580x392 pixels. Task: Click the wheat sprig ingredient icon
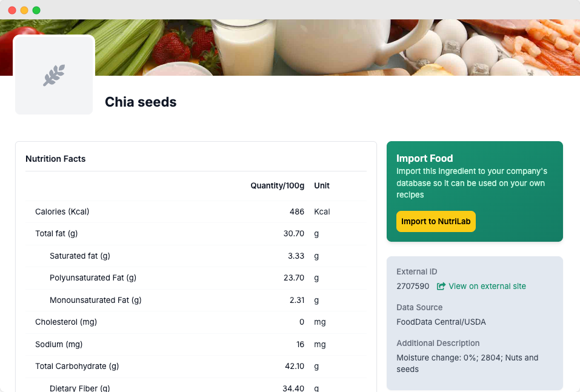coord(53,74)
